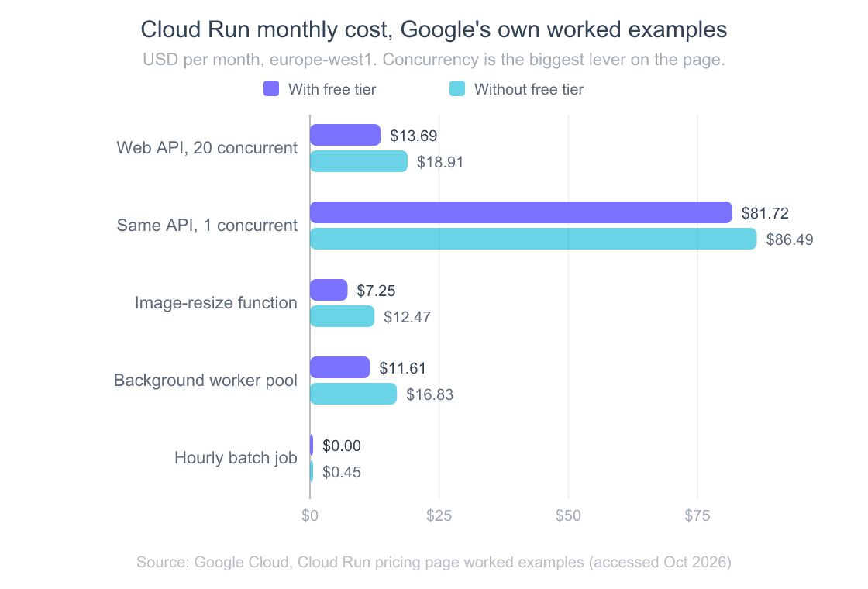This screenshot has width=868, height=589.
Task: Select the purple bar valued $13.69
Action: click(346, 135)
